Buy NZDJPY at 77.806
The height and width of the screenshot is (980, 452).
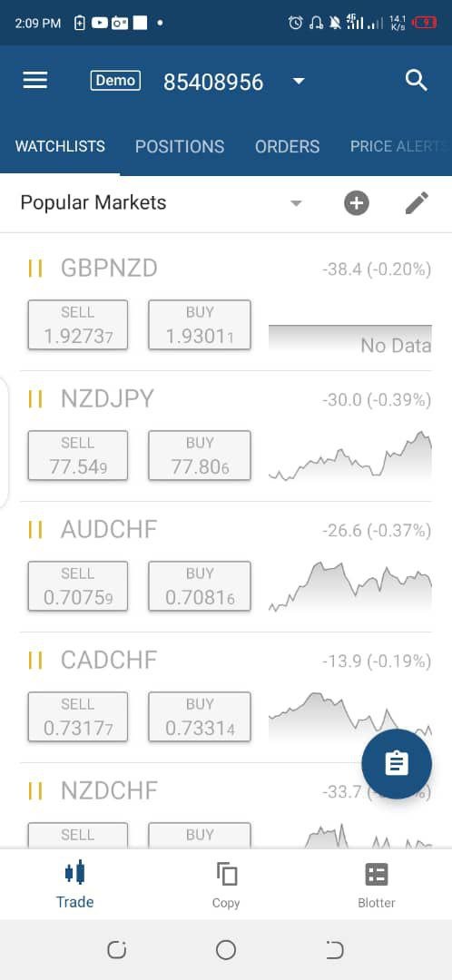click(x=200, y=455)
